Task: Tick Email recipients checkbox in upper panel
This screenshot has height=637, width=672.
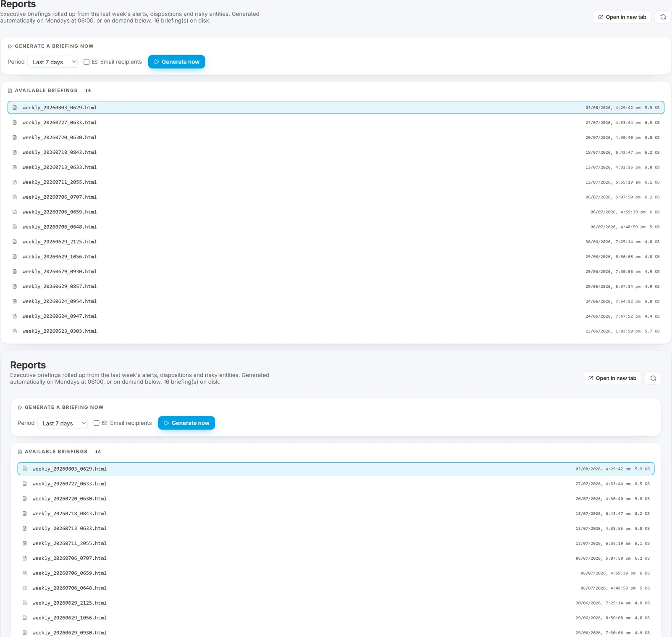Action: 87,62
